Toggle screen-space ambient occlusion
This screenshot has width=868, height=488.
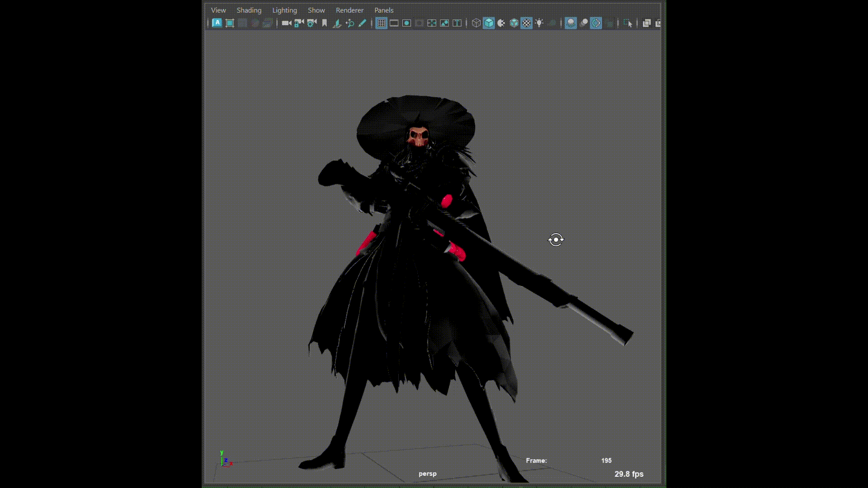pos(571,23)
